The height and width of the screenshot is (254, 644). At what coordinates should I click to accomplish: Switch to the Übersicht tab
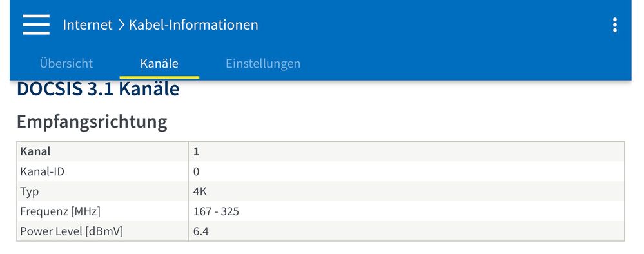pos(66,63)
